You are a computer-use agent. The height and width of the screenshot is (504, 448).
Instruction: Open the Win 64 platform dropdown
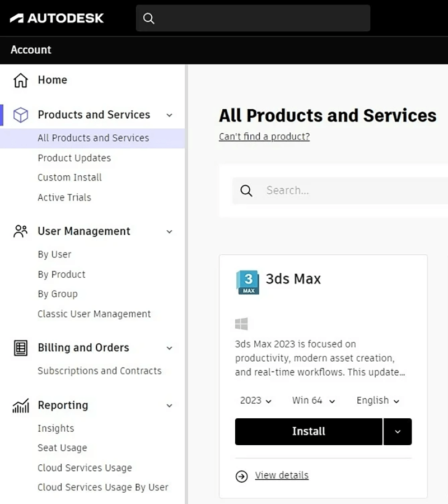[x=314, y=400]
